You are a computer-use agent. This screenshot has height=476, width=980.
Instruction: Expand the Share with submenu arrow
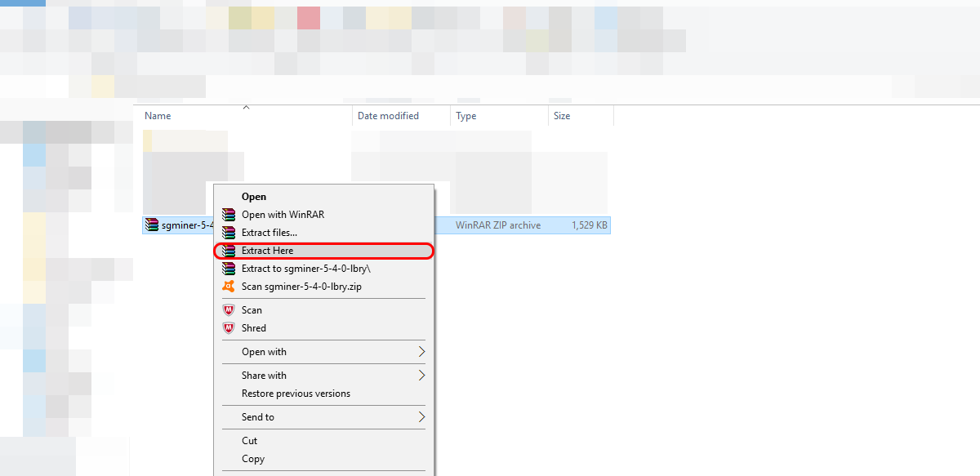click(x=421, y=376)
